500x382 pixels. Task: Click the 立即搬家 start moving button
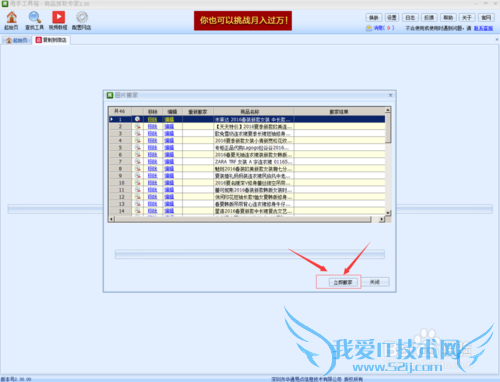tap(343, 282)
